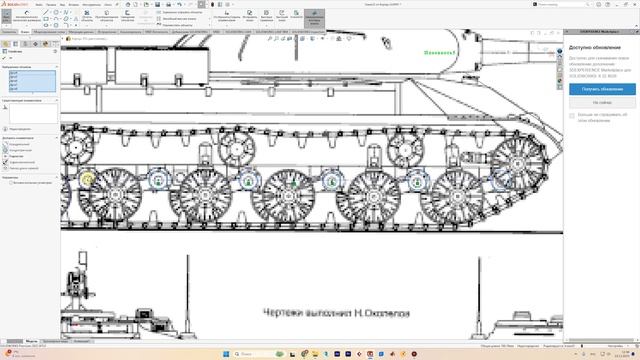Click the Rebuild traffic light icon
The width and height of the screenshot is (640, 360).
pyautogui.click(x=212, y=4)
